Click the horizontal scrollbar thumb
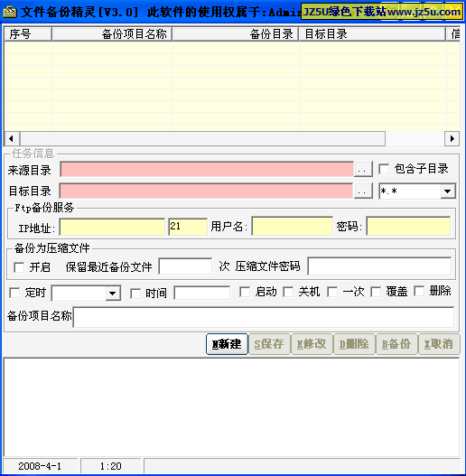The height and width of the screenshot is (476, 466). click(x=202, y=139)
